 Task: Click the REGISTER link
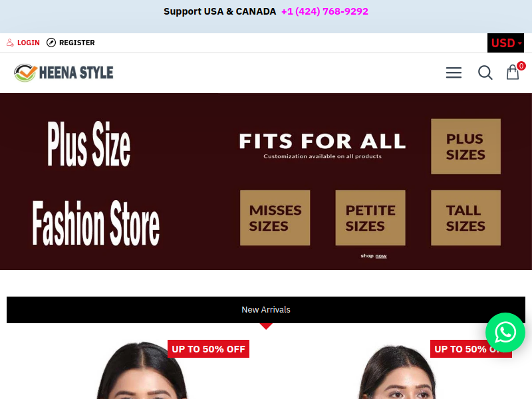(77, 43)
